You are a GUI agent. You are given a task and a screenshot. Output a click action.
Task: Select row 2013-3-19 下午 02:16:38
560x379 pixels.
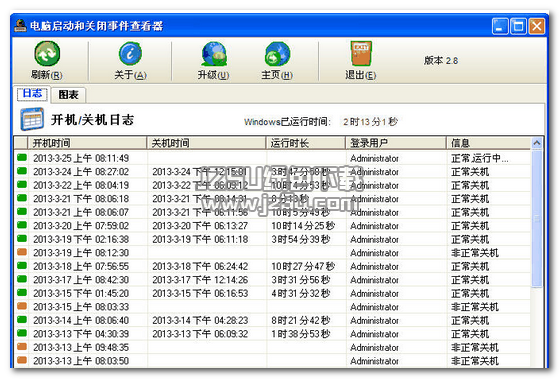click(273, 240)
